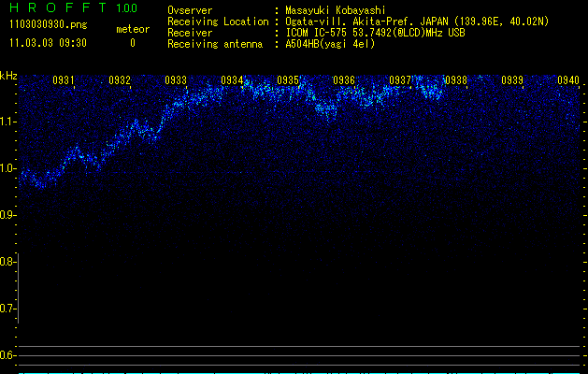
Task: Click the ICOM IC-575 receiver text
Action: (375, 33)
